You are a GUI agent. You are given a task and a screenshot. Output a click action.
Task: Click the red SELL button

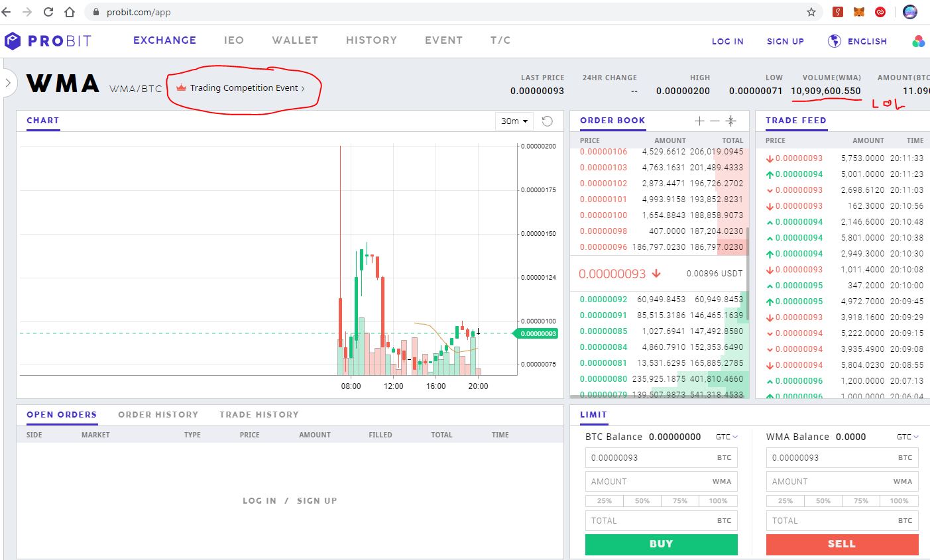(842, 544)
